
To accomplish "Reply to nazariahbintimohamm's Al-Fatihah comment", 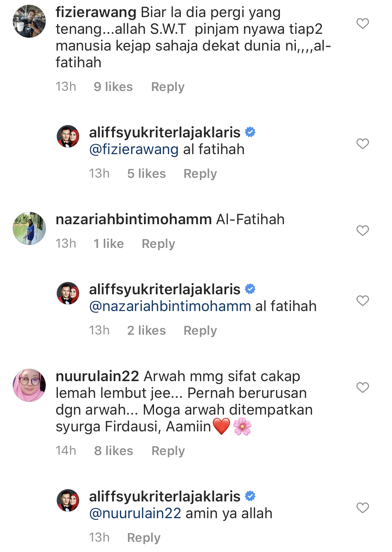I will coord(158,244).
